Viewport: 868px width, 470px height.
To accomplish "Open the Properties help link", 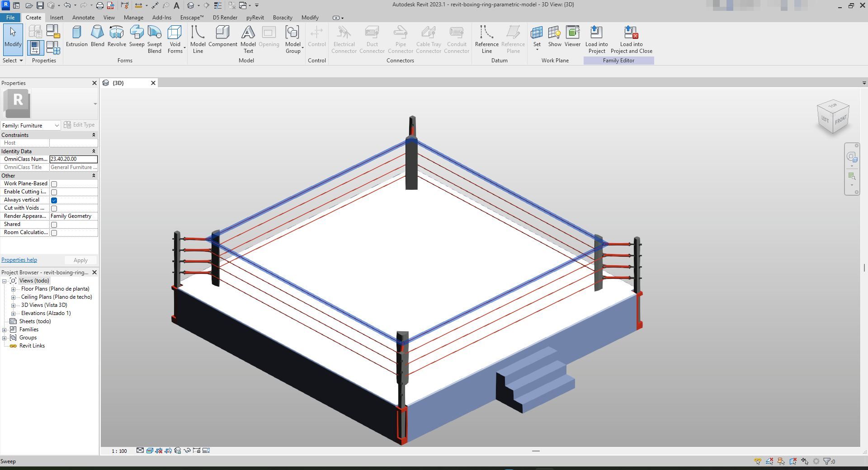I will point(19,260).
